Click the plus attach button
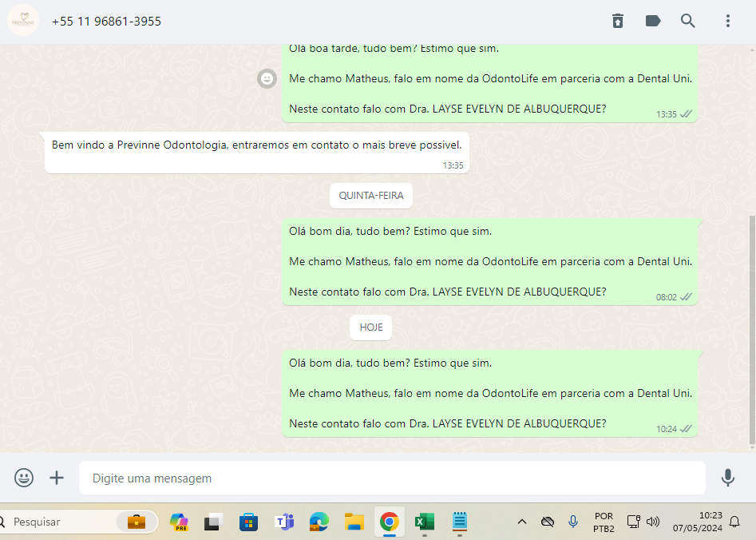The height and width of the screenshot is (540, 756). pos(57,478)
